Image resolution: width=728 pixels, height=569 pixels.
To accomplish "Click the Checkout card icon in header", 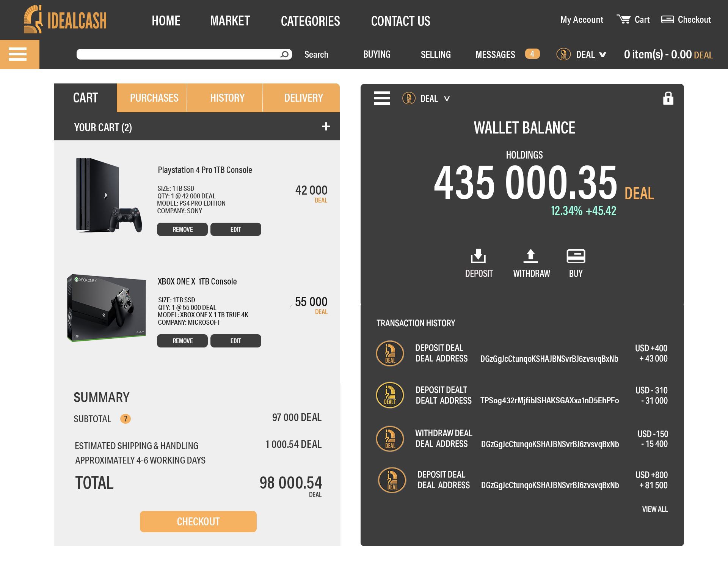I will click(x=667, y=19).
